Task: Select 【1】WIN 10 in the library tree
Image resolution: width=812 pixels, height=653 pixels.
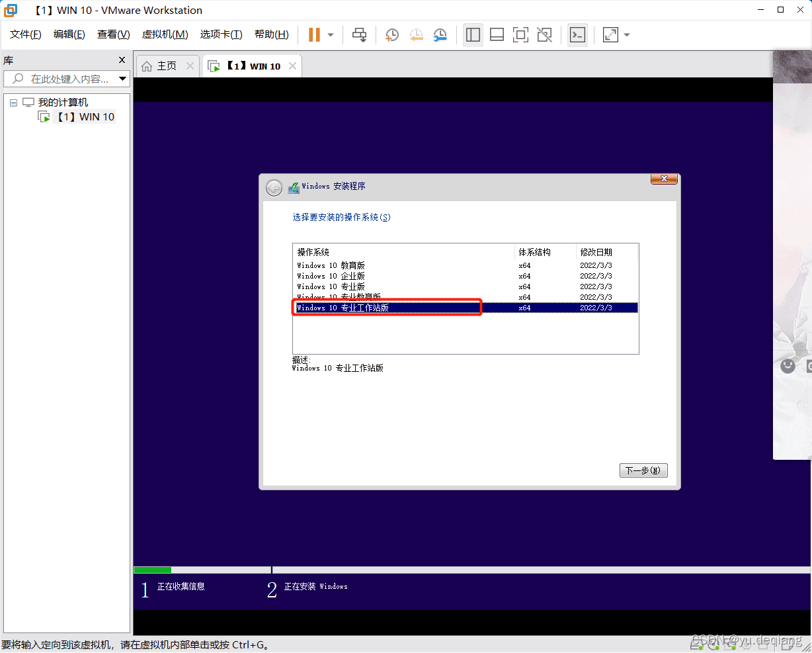Action: click(x=85, y=117)
